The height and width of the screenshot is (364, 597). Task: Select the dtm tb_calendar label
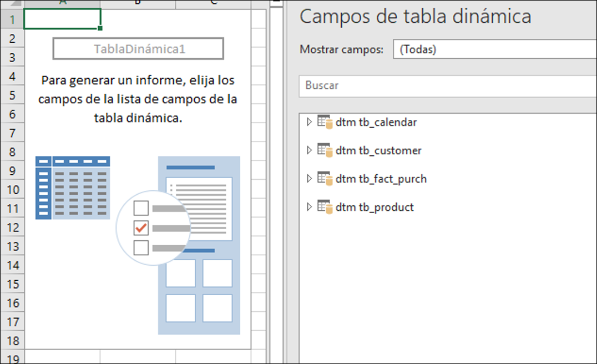376,122
